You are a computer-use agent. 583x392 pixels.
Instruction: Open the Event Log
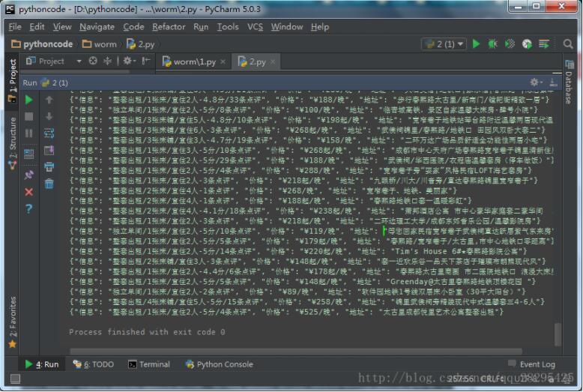point(532,364)
